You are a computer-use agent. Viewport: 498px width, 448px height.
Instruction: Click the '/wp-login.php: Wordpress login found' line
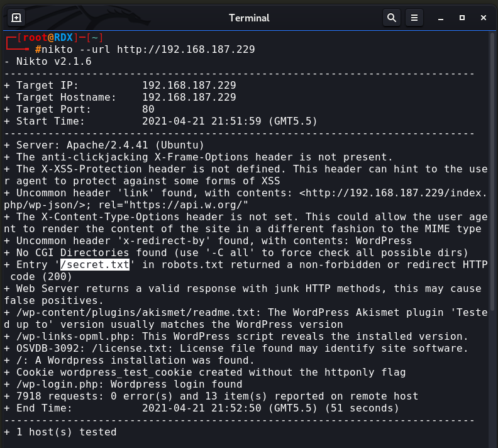tap(123, 384)
